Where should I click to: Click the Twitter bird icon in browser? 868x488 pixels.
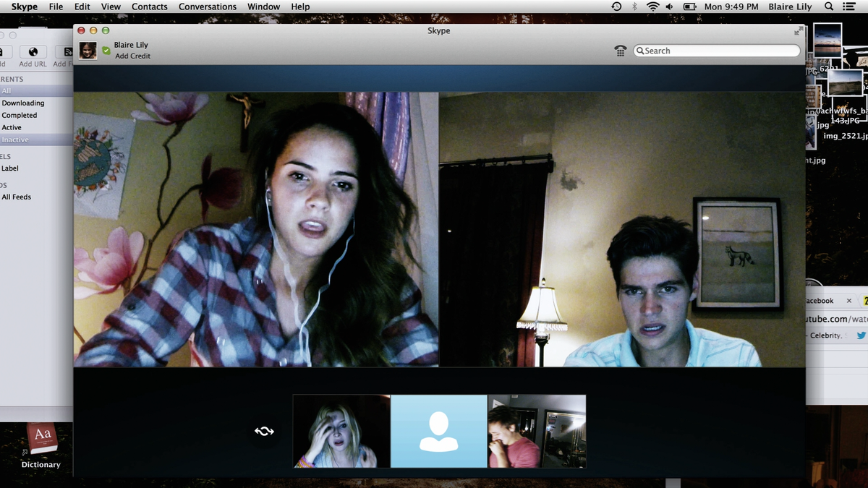click(861, 335)
